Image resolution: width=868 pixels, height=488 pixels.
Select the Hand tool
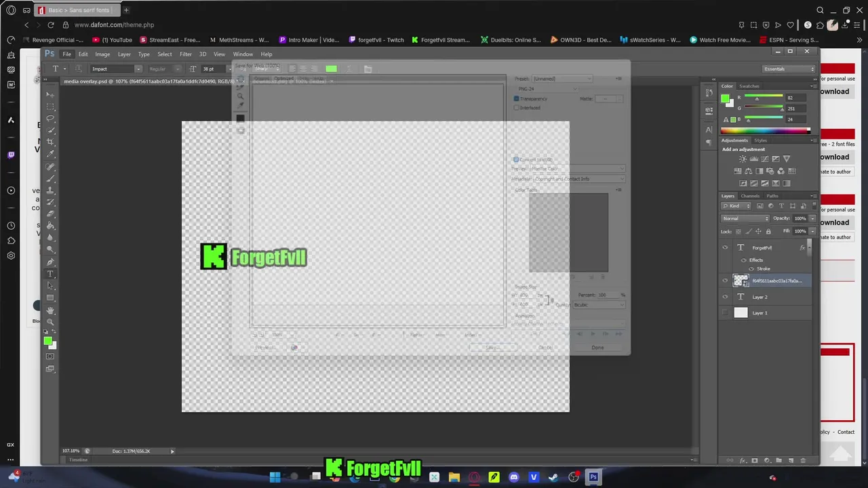pyautogui.click(x=50, y=310)
